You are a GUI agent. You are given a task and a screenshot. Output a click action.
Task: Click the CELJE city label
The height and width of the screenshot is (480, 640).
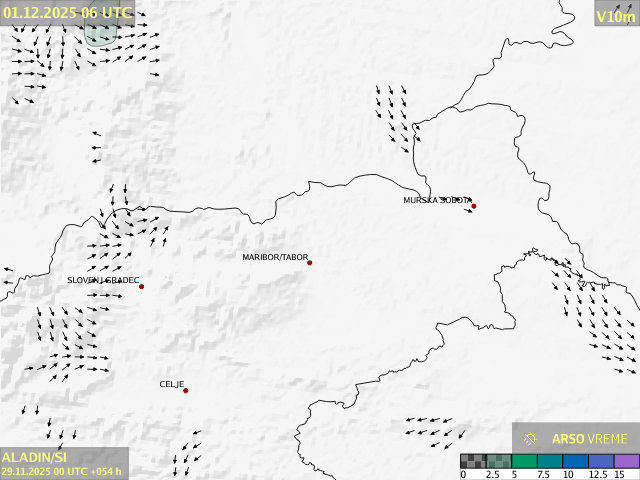point(171,384)
